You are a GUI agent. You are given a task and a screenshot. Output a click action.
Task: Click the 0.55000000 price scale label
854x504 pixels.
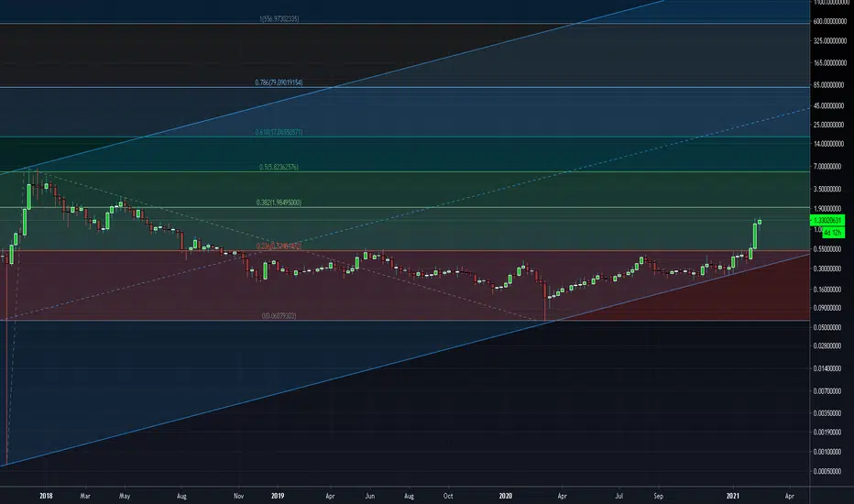[x=828, y=249]
